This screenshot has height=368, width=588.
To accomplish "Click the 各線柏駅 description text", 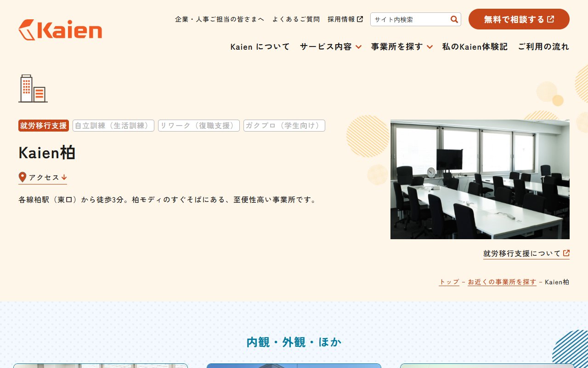I will point(168,200).
